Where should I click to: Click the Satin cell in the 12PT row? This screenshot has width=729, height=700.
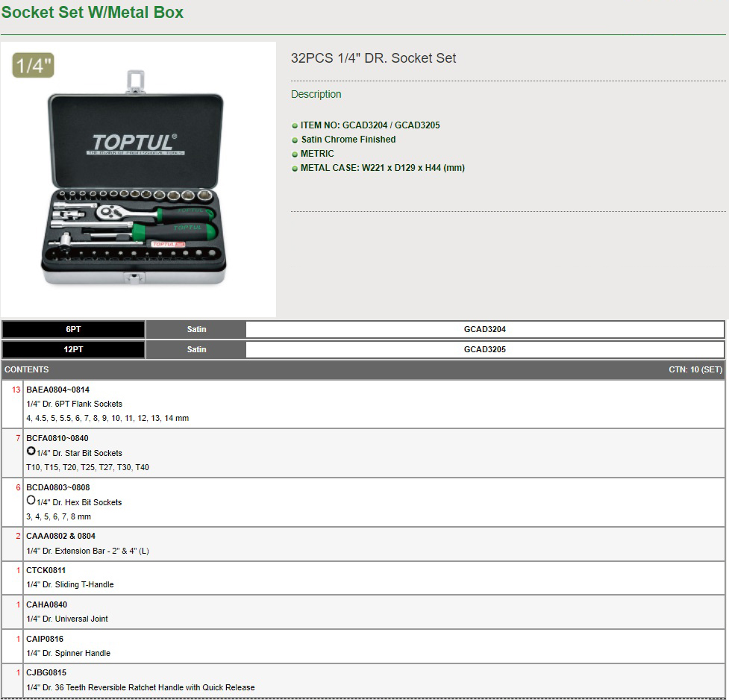pyautogui.click(x=196, y=349)
